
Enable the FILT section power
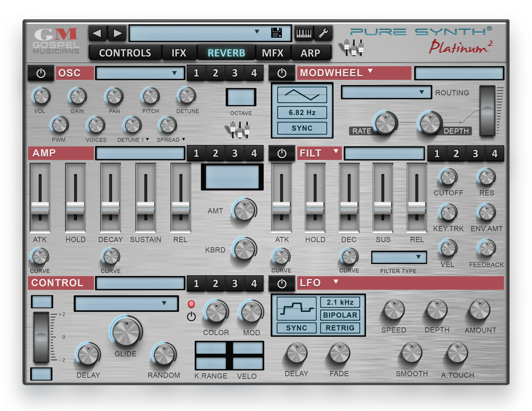pos(282,153)
